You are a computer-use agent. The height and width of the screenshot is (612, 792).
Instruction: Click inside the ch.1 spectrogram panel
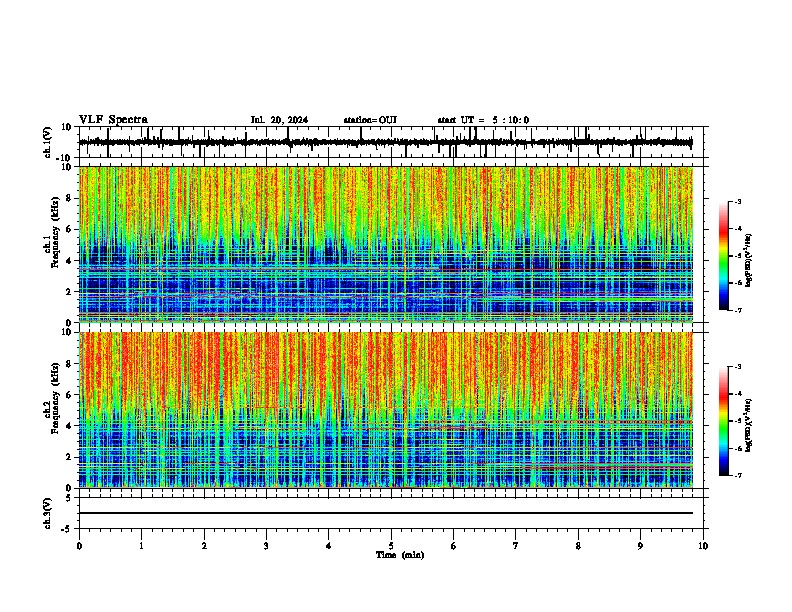[385, 244]
